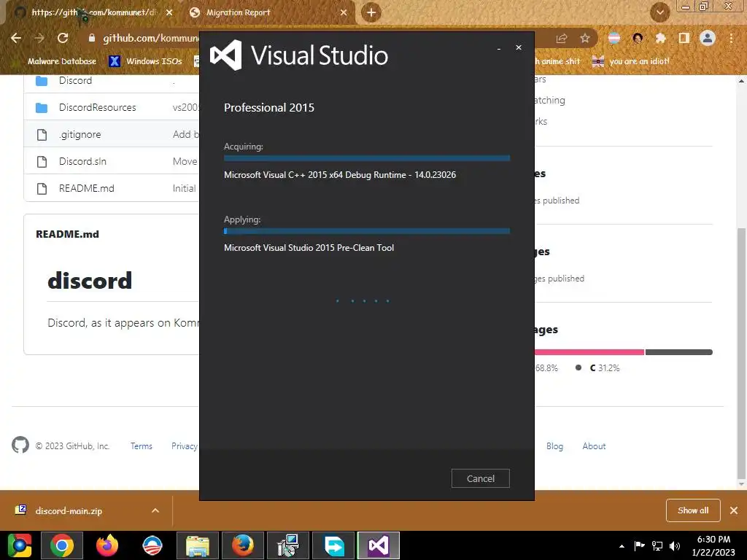Launch Firefox Nightly flame icon in taskbar
The height and width of the screenshot is (560, 747).
[x=107, y=545]
